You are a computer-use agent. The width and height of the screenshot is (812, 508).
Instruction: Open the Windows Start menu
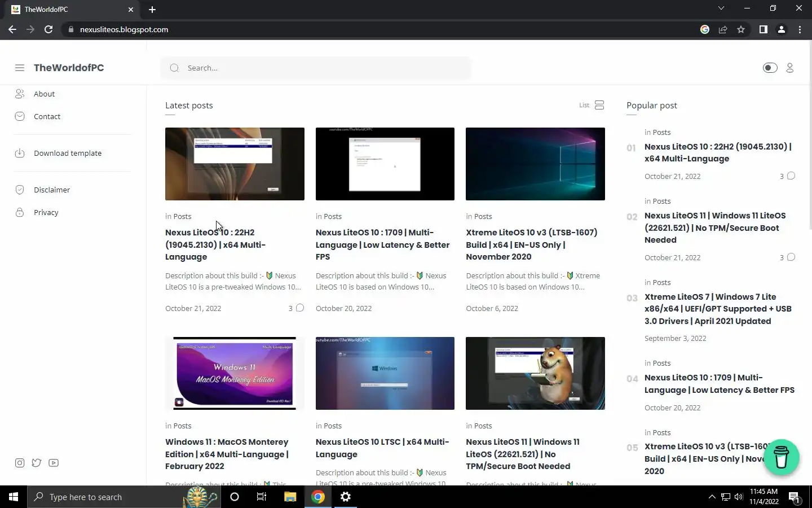(14, 497)
